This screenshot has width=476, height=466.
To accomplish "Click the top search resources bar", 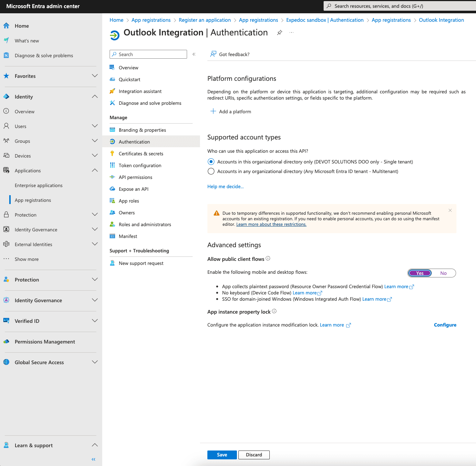I will [400, 6].
